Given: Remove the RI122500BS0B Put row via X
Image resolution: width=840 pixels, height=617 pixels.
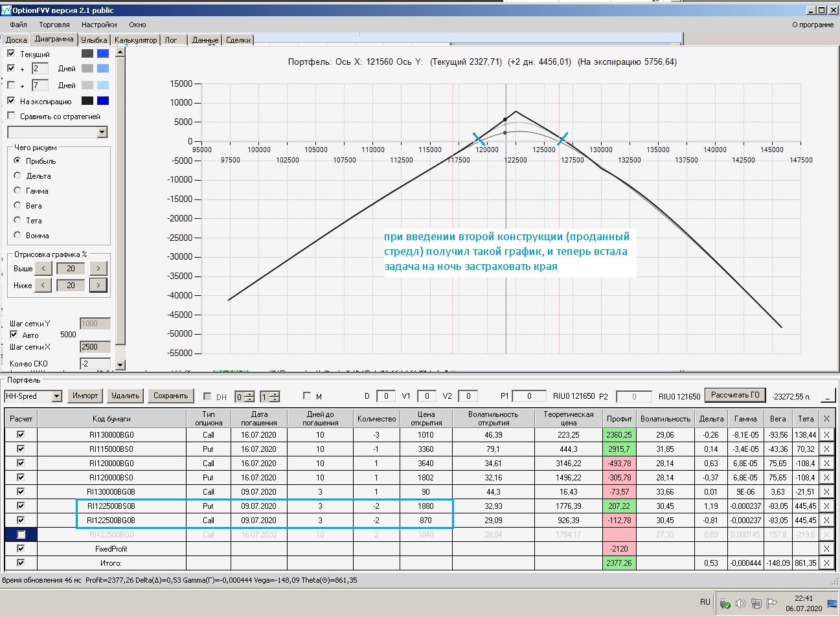Looking at the screenshot, I should coord(826,506).
